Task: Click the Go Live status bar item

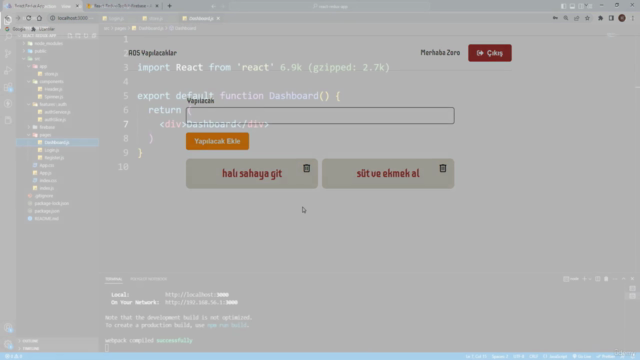Action: [x=582, y=356]
